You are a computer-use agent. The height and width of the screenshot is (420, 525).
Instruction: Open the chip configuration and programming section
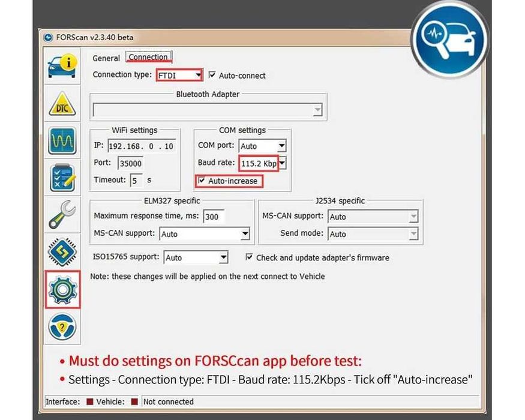[62, 252]
